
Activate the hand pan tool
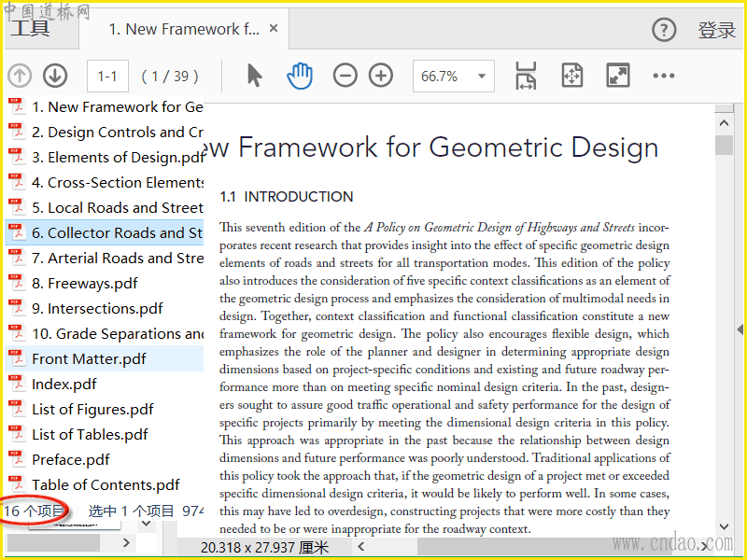pyautogui.click(x=300, y=77)
